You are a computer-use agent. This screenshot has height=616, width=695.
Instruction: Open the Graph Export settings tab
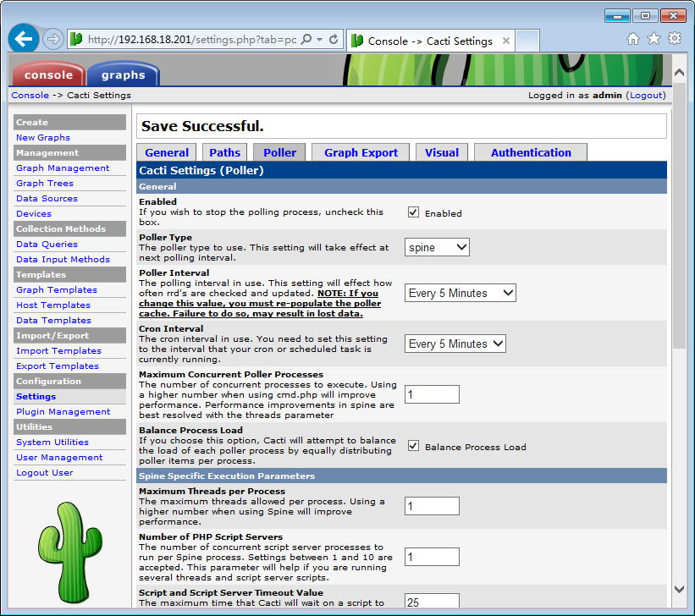[x=361, y=152]
